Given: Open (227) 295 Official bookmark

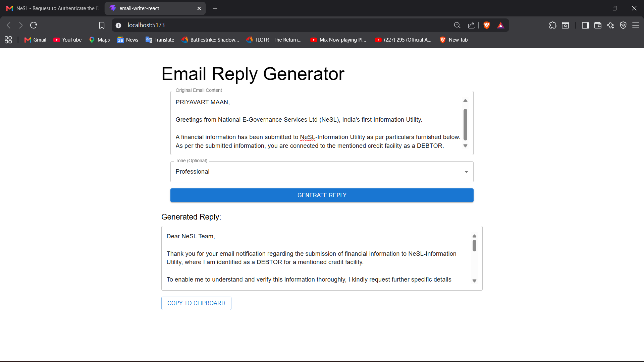Looking at the screenshot, I should 403,40.
